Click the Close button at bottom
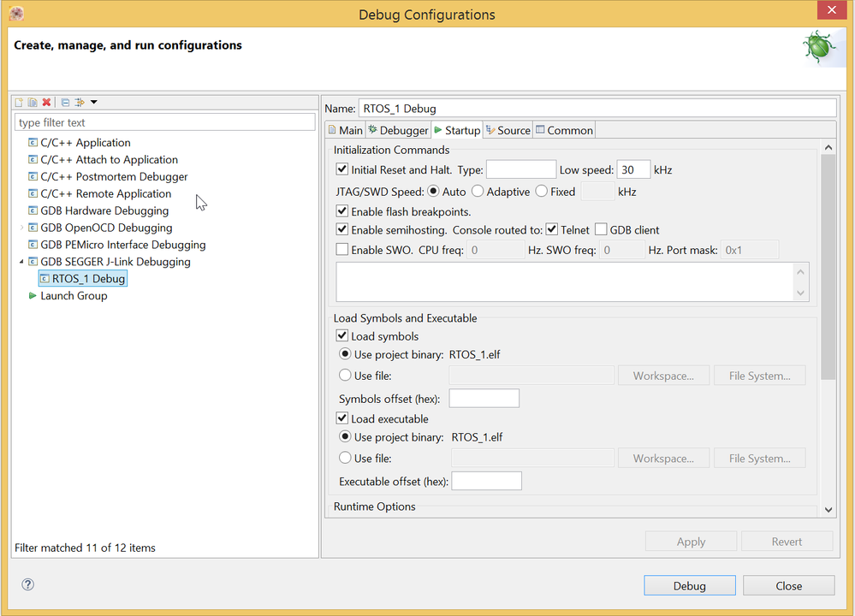This screenshot has width=855, height=616. [x=788, y=586]
